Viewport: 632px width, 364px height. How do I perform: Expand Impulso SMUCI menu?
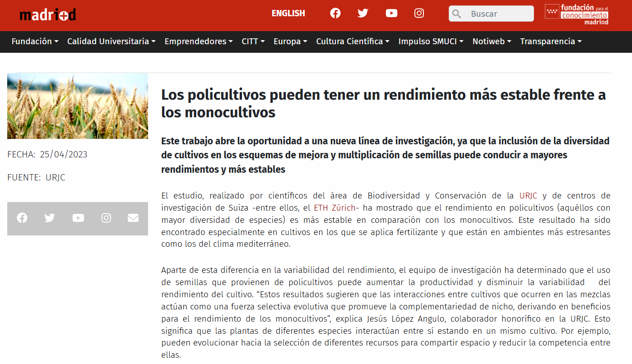point(431,41)
